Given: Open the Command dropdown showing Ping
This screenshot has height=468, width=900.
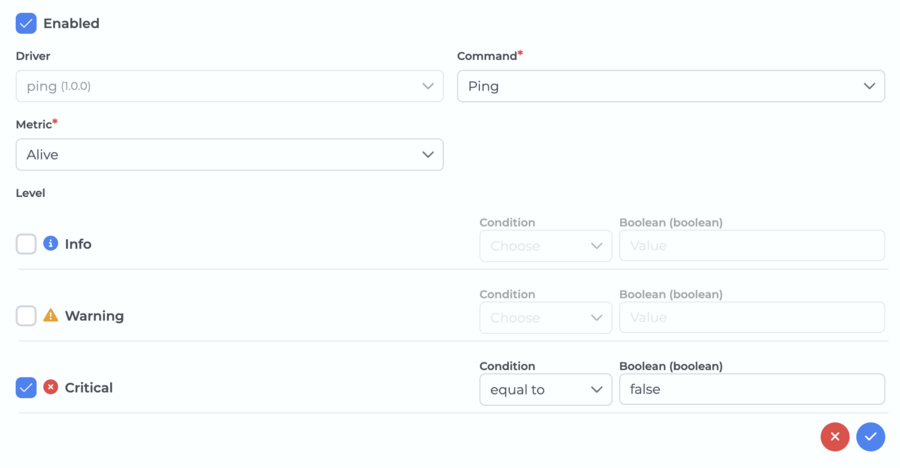Looking at the screenshot, I should pyautogui.click(x=671, y=86).
